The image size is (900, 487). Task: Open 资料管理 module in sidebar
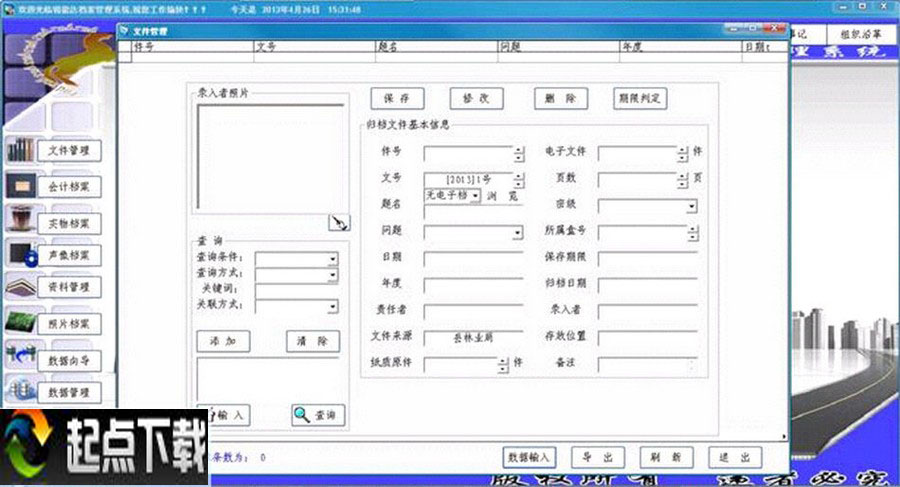tap(69, 287)
